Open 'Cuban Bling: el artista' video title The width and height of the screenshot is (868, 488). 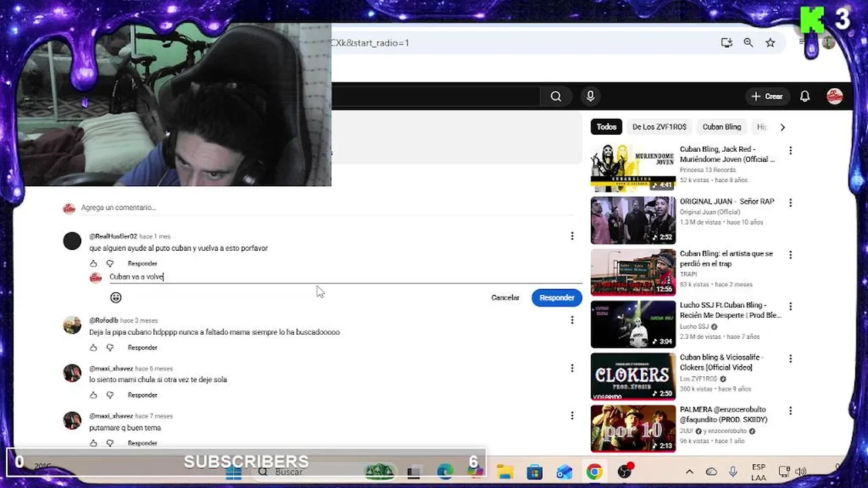coord(726,258)
